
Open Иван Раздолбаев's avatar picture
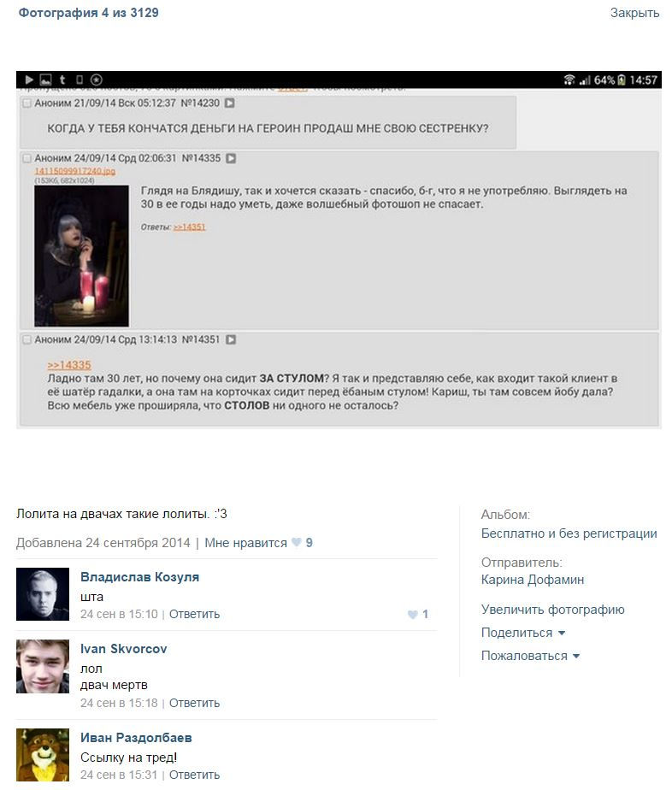click(42, 755)
